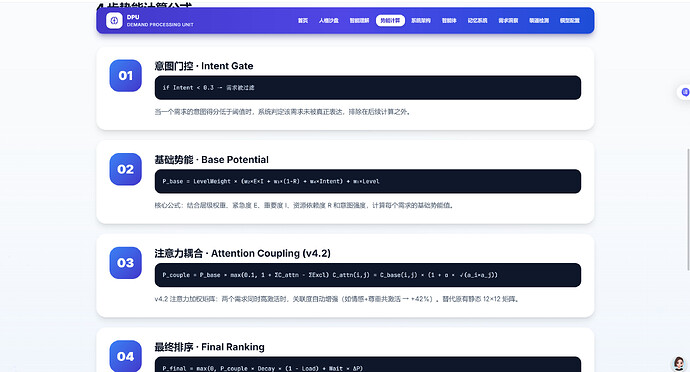Click the DPU logo icon
690x372 pixels.
coord(114,20)
